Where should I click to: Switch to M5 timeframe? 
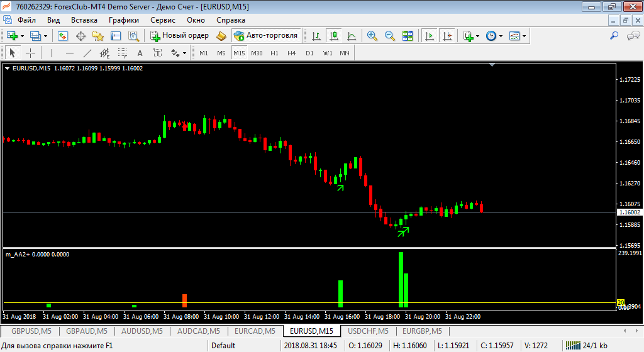pyautogui.click(x=221, y=53)
